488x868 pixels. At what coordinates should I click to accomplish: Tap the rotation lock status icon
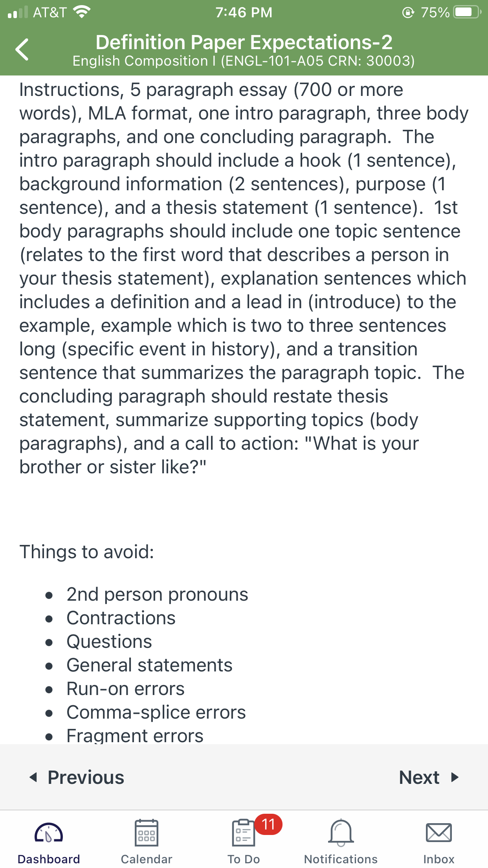(x=408, y=13)
